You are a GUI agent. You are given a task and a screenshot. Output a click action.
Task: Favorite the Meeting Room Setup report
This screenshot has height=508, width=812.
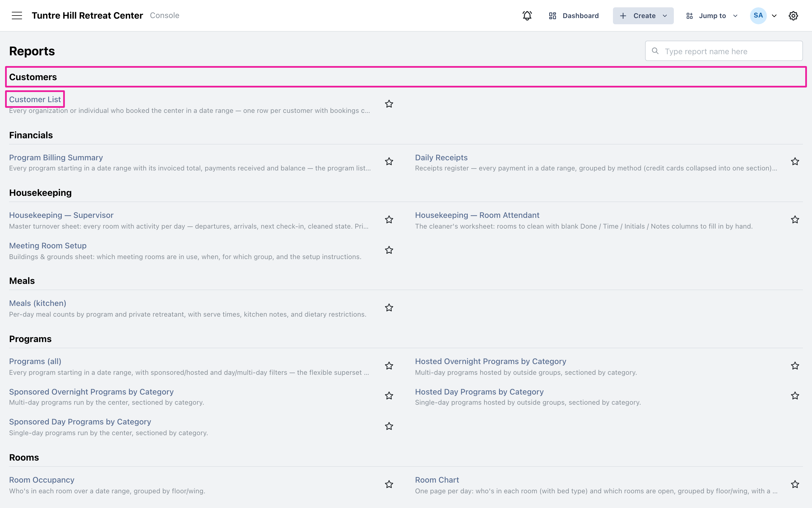tap(389, 250)
